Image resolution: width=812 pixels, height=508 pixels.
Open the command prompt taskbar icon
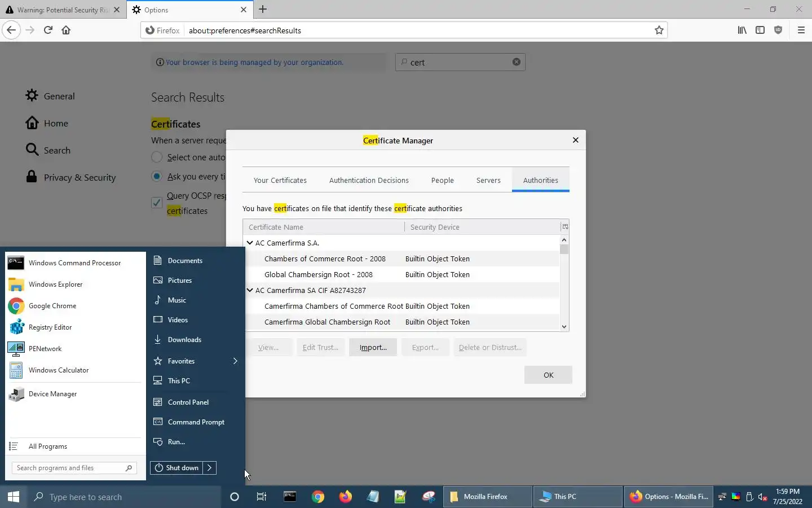coord(290,497)
